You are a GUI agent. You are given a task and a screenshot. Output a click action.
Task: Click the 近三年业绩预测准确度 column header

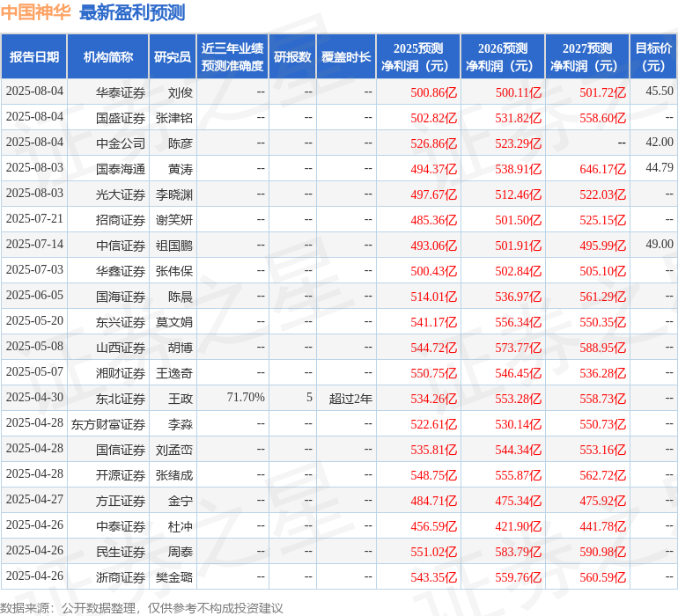tap(232, 56)
